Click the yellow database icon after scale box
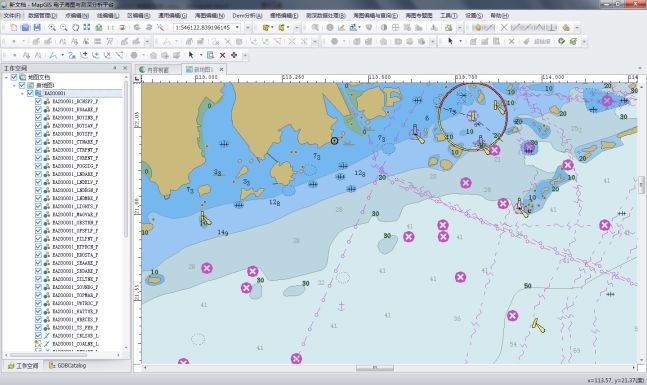Viewport: 647px width, 385px height. (266, 28)
